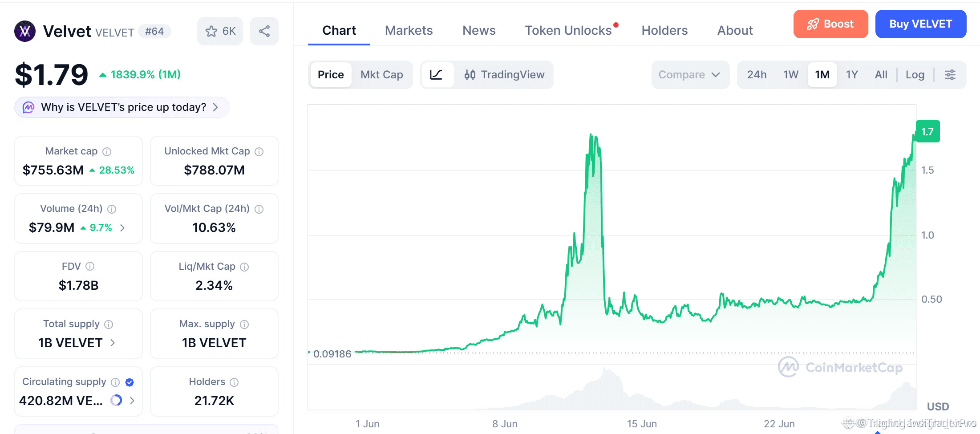Open chart settings sliders icon

950,75
